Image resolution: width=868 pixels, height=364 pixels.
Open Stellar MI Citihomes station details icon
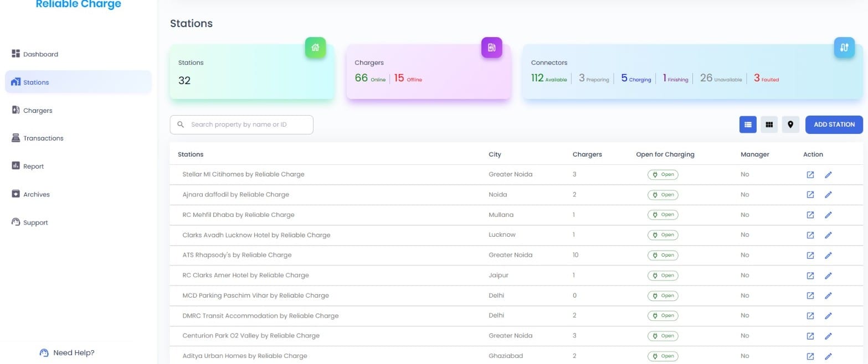[x=810, y=175]
